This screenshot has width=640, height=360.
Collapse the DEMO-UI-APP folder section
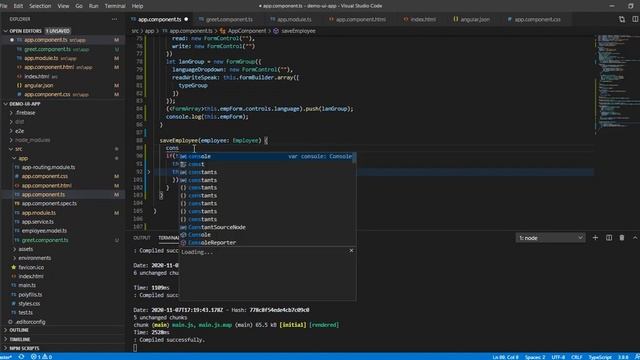6,104
